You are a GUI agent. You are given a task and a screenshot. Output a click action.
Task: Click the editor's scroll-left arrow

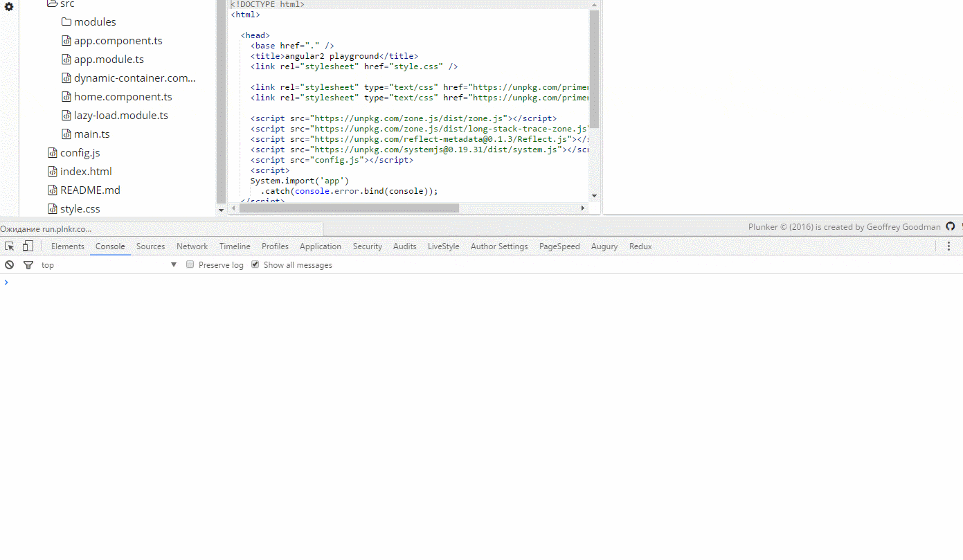pos(232,208)
